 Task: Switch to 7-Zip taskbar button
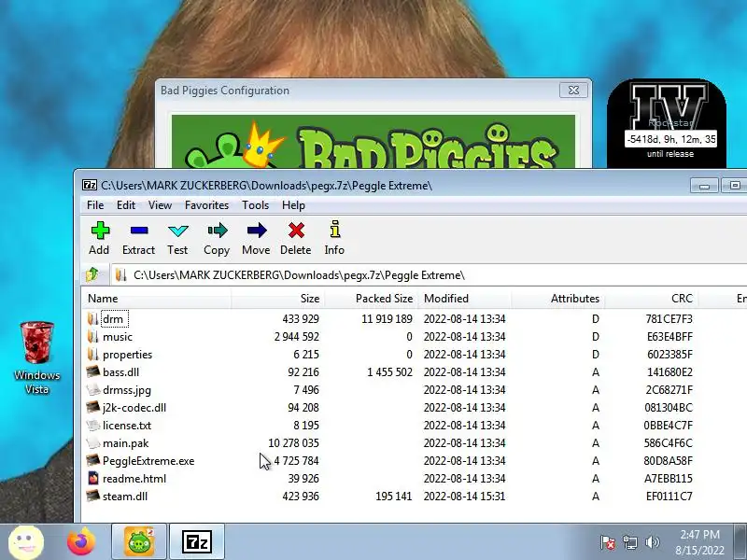click(197, 542)
